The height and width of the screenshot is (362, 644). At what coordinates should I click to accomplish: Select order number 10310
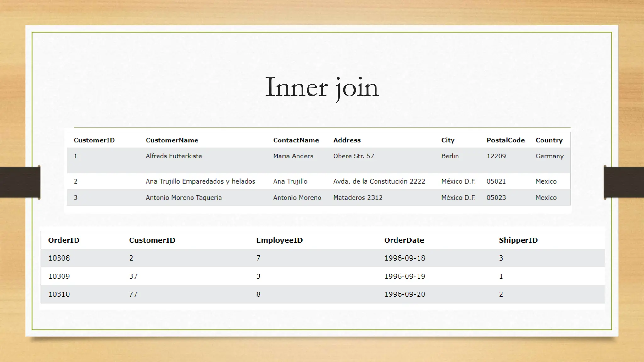(x=59, y=294)
